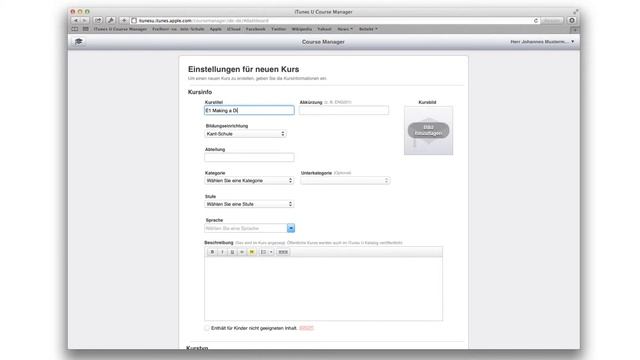Open the Reading List book icon
Viewport: 640px width, 360px height.
75,29
